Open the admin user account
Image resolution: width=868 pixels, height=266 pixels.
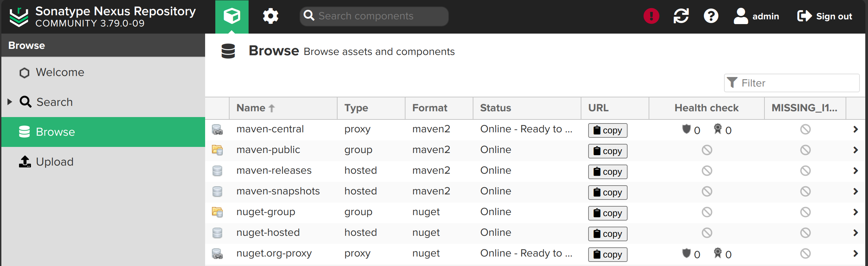[x=756, y=16]
